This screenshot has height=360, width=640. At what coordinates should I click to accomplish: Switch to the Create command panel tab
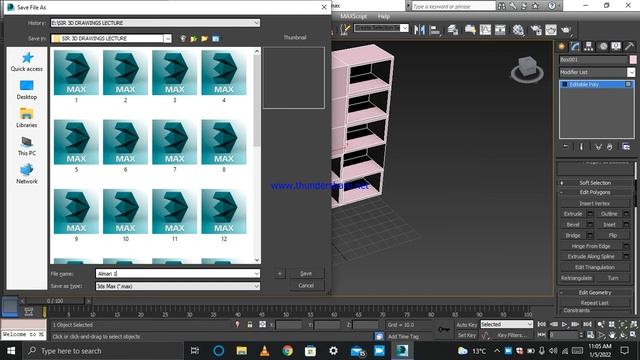tap(562, 47)
